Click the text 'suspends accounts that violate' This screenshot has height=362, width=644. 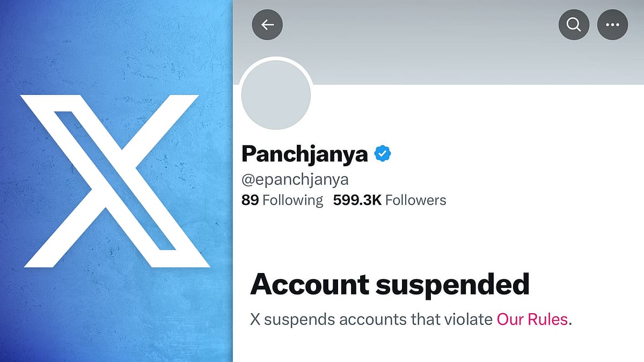pos(378,319)
